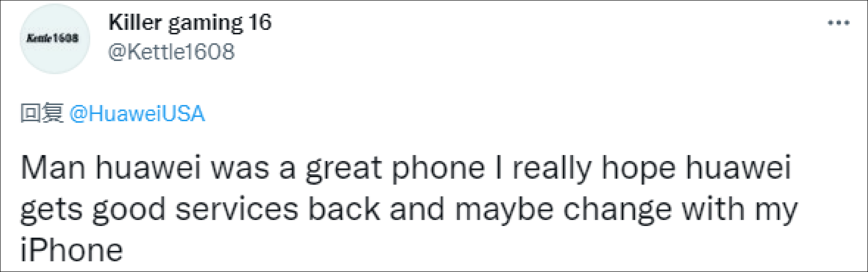This screenshot has width=868, height=272.
Task: Click the word maybe in the tweet body
Action: tap(504, 210)
